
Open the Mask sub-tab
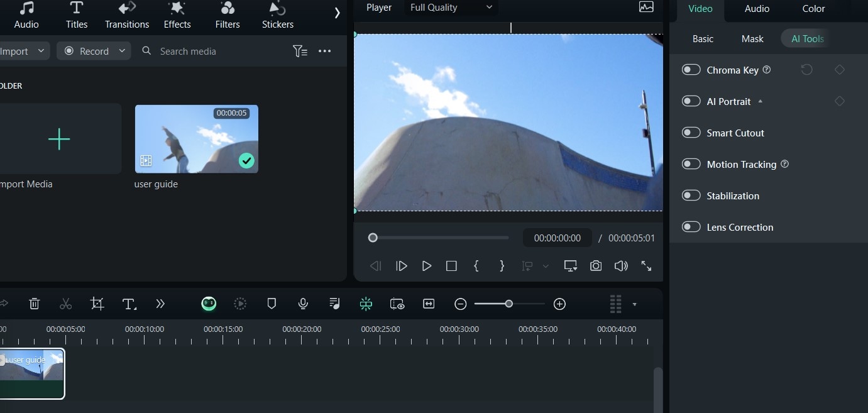pyautogui.click(x=752, y=39)
